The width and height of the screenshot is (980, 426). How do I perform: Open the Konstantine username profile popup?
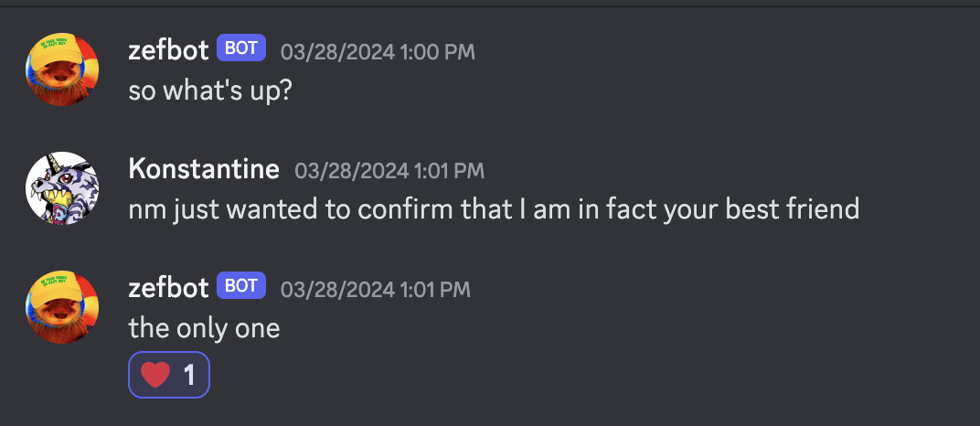click(204, 169)
